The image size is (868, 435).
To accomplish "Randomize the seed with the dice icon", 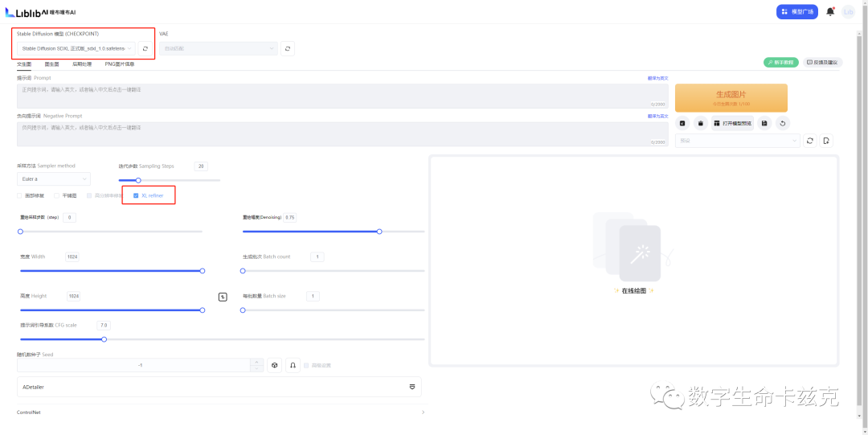I will tap(275, 365).
